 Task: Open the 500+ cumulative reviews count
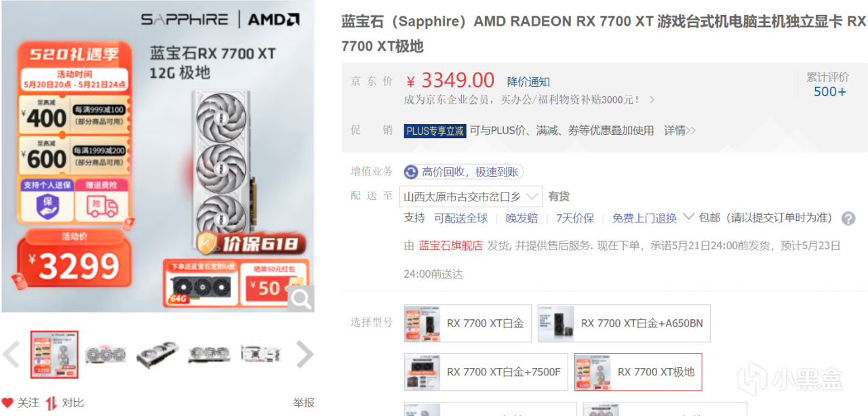[x=830, y=91]
